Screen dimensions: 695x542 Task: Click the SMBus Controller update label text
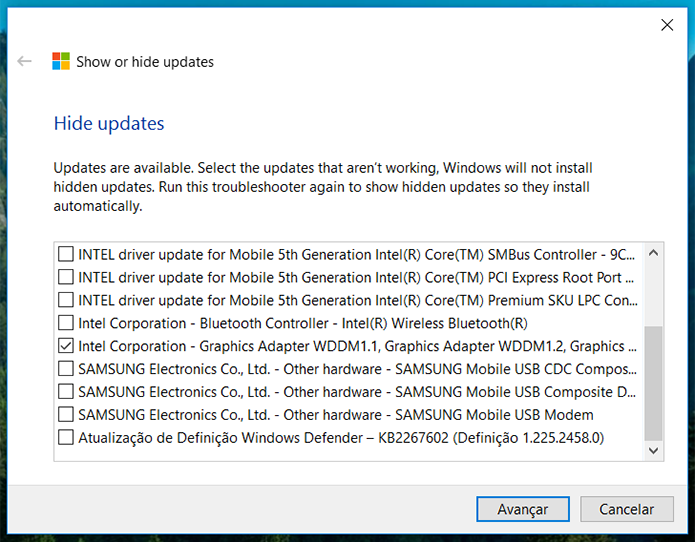[x=357, y=255]
